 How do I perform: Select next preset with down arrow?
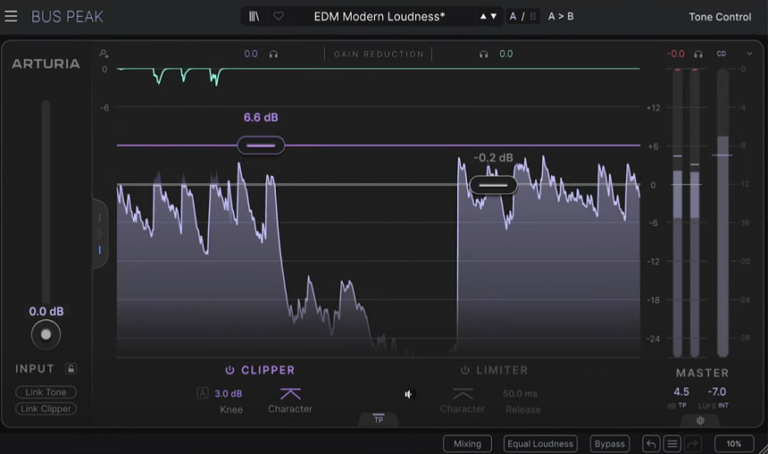(x=494, y=16)
